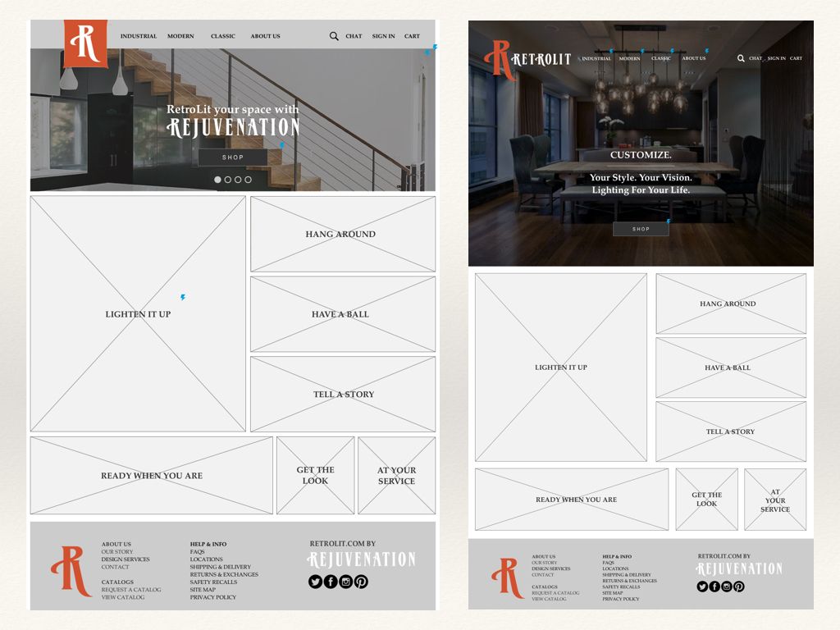Screen dimensions: 840x630
Task: Click the orange R logo in left header
Action: 85,43
